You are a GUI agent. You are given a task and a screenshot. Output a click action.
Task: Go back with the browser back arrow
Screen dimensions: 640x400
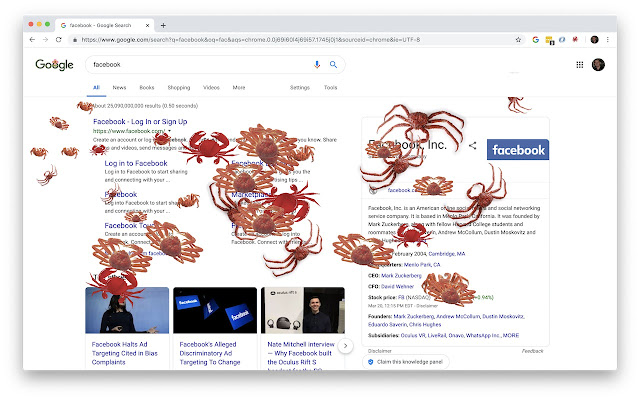32,40
